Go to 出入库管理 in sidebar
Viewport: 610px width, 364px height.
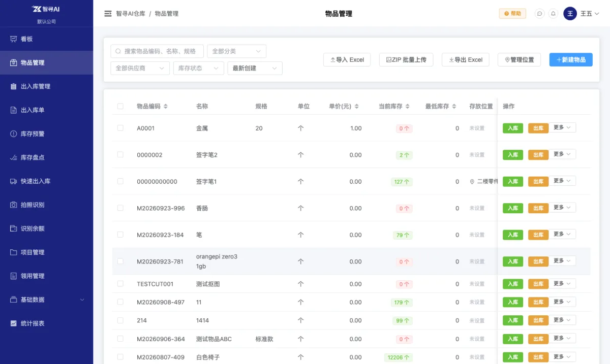point(46,86)
